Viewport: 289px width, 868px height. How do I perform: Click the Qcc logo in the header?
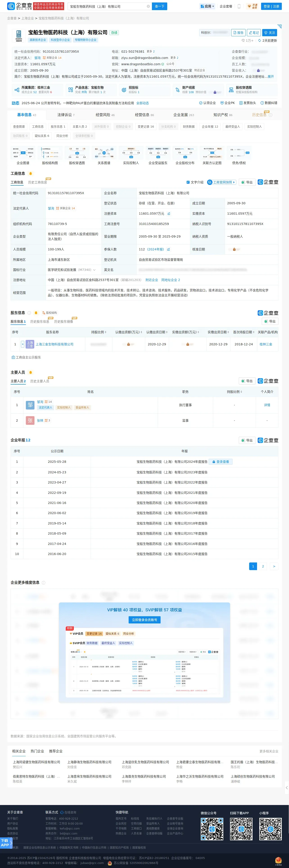click(20, 6)
